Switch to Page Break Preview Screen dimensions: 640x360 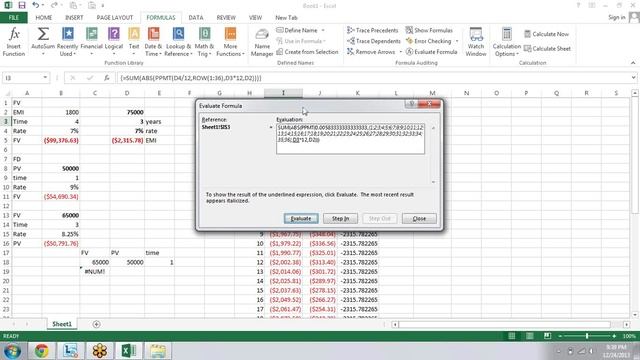click(547, 336)
